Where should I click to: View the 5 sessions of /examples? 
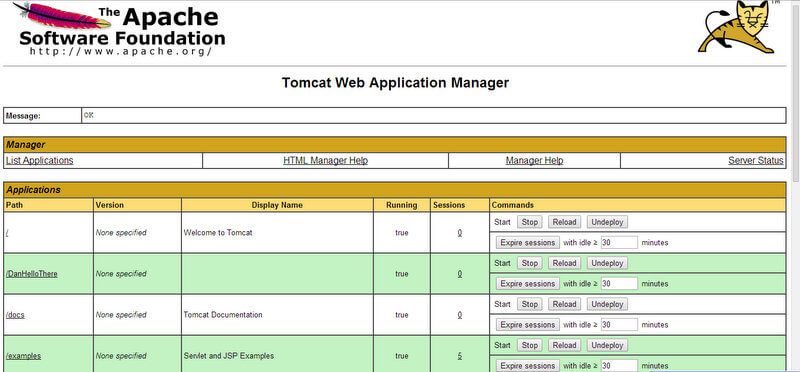tap(460, 356)
